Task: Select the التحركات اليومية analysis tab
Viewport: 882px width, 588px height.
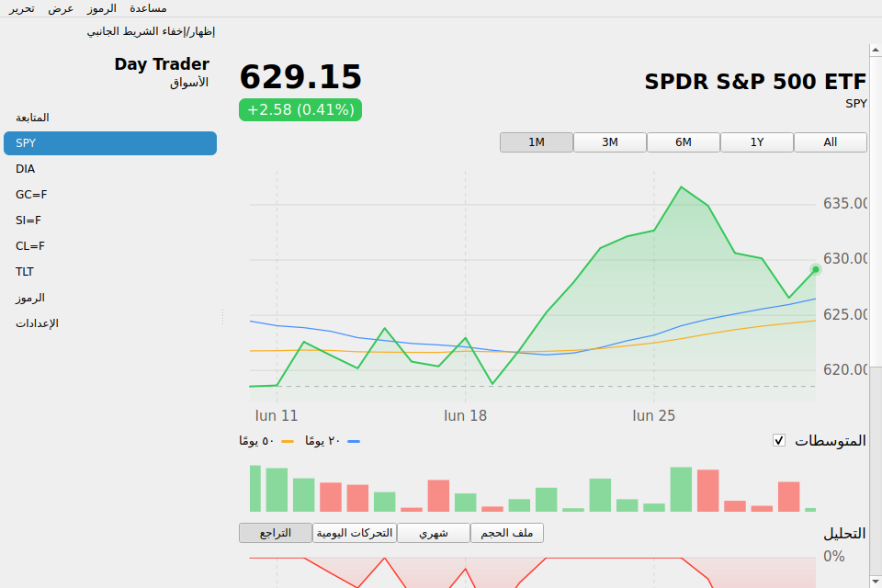Action: pos(355,533)
